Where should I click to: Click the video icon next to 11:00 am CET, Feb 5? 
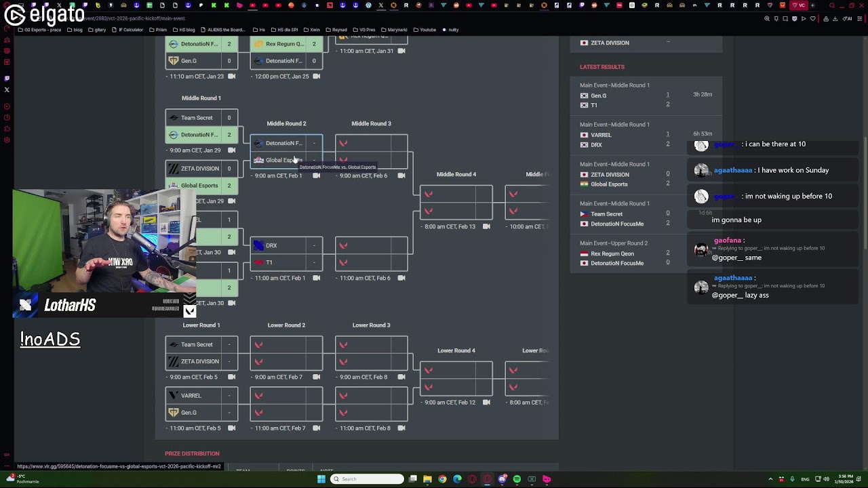[232, 428]
